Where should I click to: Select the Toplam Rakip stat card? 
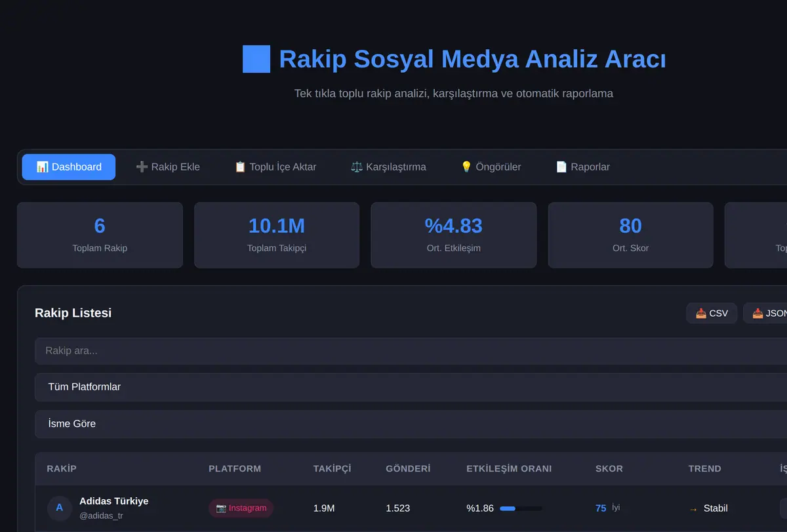click(x=100, y=235)
